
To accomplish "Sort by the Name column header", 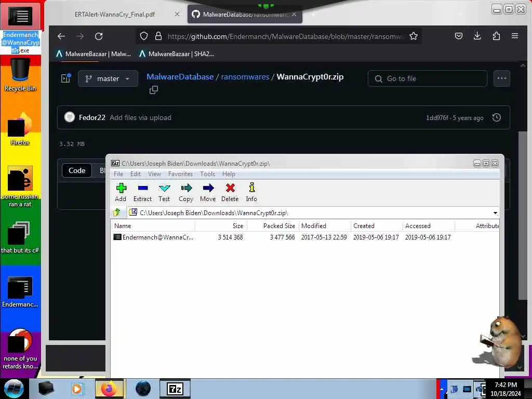I will click(x=153, y=226).
